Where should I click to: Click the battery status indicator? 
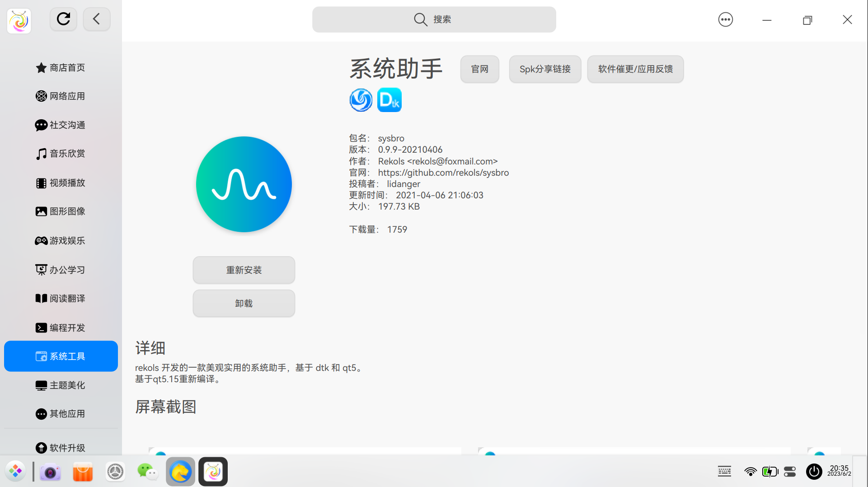770,471
